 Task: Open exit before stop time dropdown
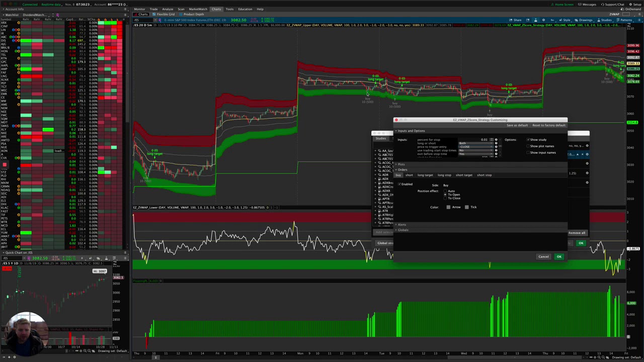[475, 154]
